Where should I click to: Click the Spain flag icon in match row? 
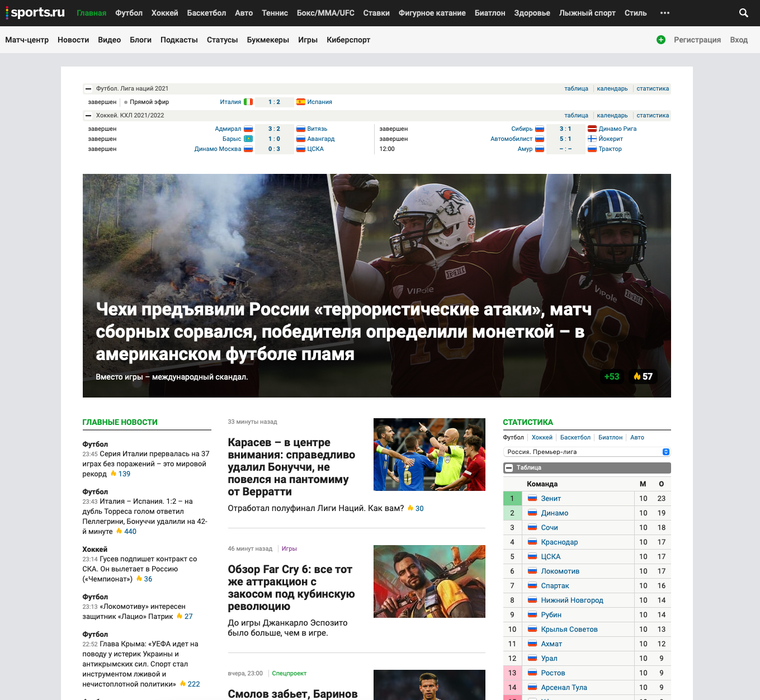coord(300,102)
